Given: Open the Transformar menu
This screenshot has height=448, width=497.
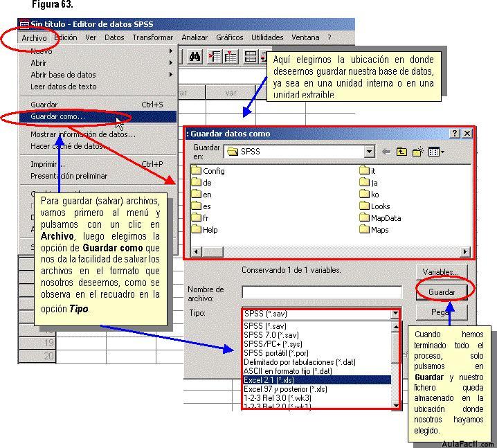Looking at the screenshot, I should [153, 37].
